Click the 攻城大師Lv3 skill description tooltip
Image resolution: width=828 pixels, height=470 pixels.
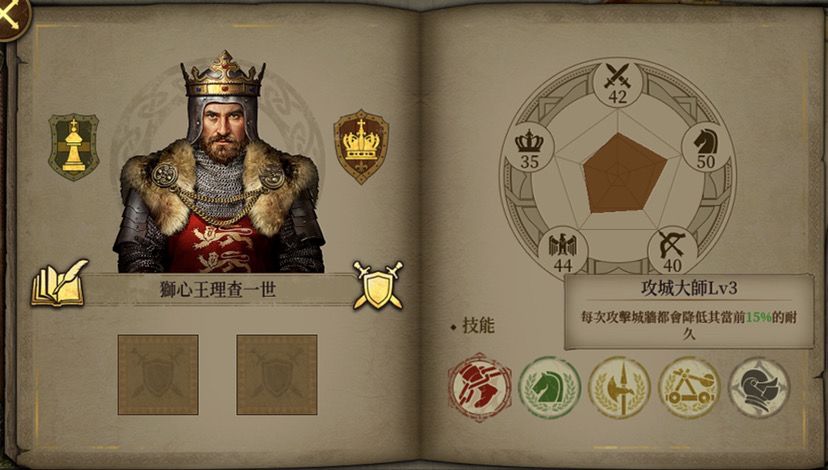coord(689,311)
